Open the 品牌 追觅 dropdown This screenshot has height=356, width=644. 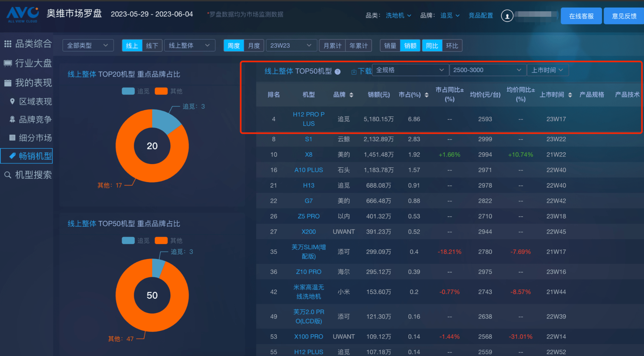450,15
